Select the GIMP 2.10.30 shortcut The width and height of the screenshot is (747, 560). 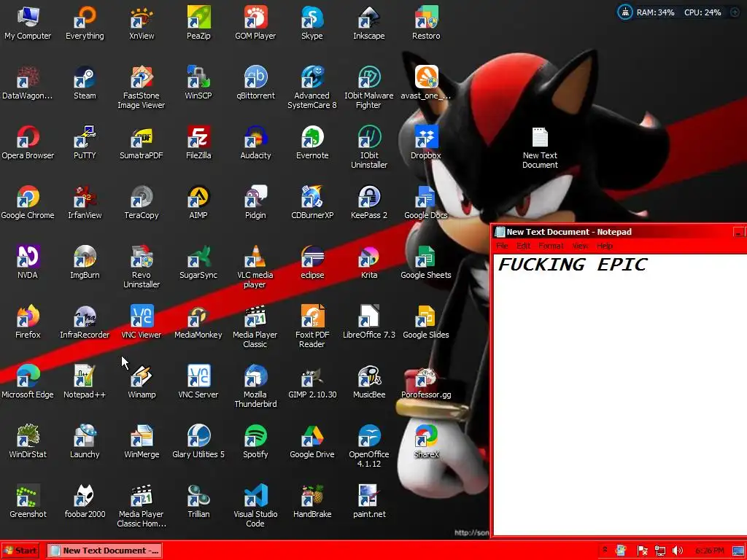[x=312, y=382]
